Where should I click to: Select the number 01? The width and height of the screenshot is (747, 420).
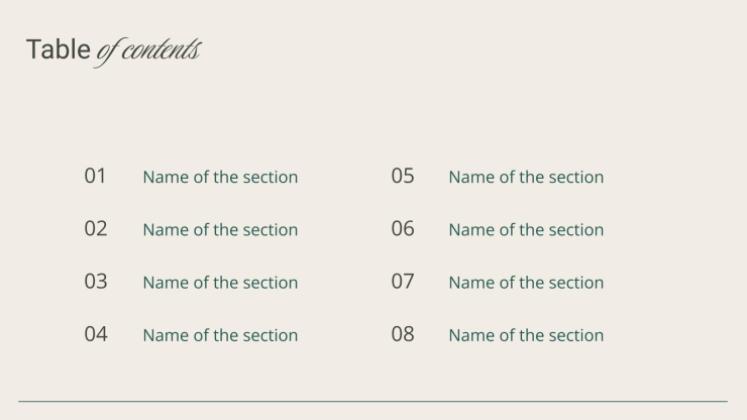point(95,176)
